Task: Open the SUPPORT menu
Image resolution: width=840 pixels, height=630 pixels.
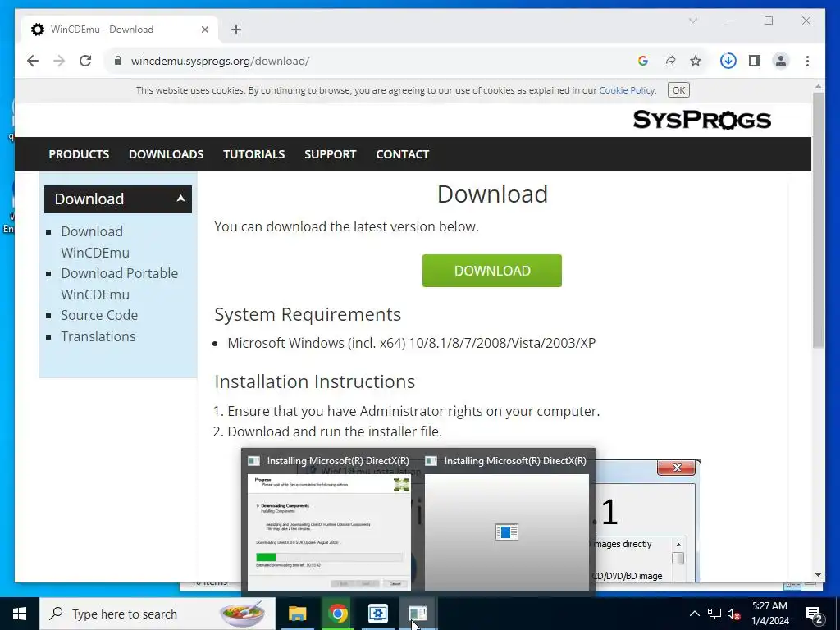Action: 330,154
